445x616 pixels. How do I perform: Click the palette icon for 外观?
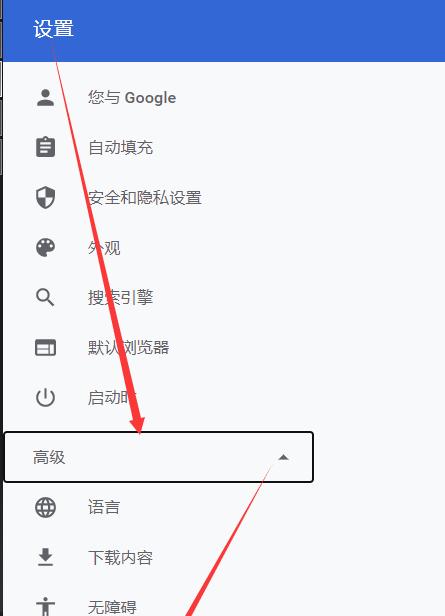pyautogui.click(x=46, y=248)
